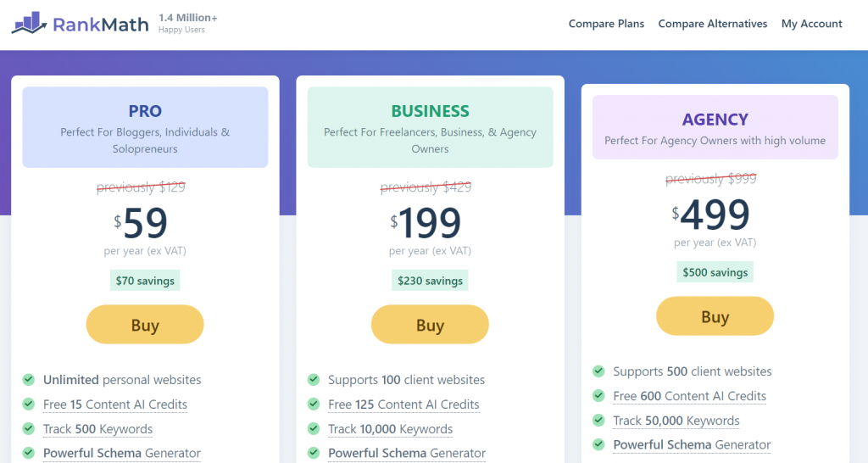Click checkmark icon beside Supports 100 client websites
The width and height of the screenshot is (868, 463).
(x=314, y=379)
